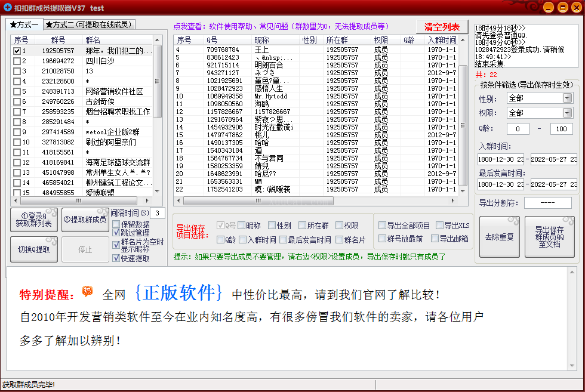
Task: Click the 导出分割符 separator input box
Action: pyautogui.click(x=548, y=203)
